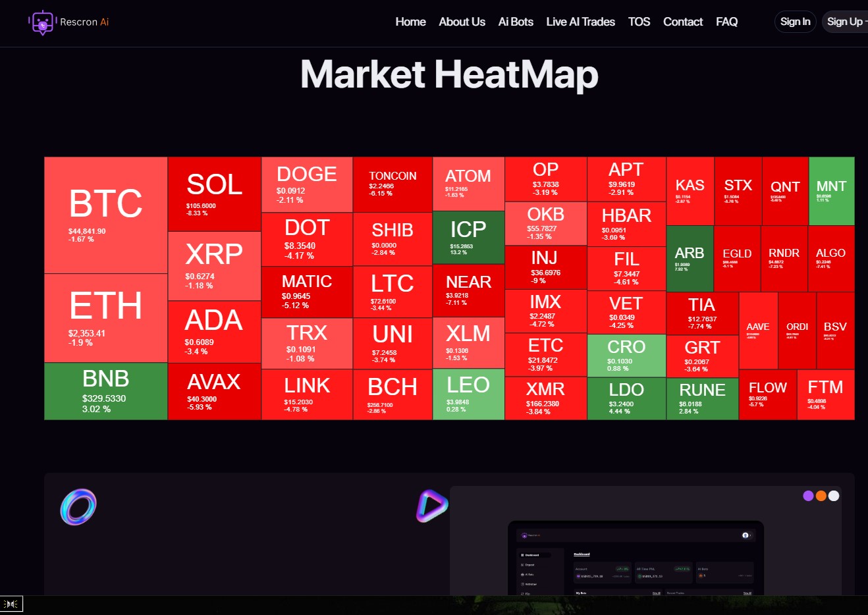Click the blue 3D ring icon
Image resolution: width=868 pixels, height=615 pixels.
tap(78, 507)
